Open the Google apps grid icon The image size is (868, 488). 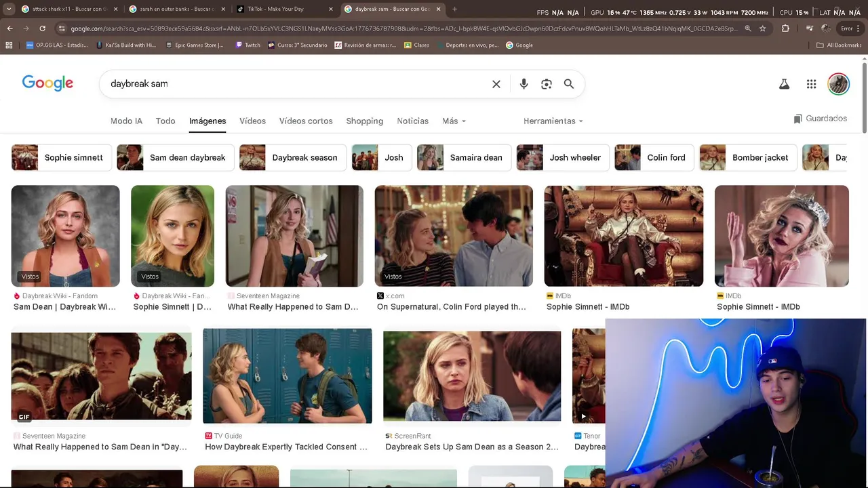pos(811,84)
